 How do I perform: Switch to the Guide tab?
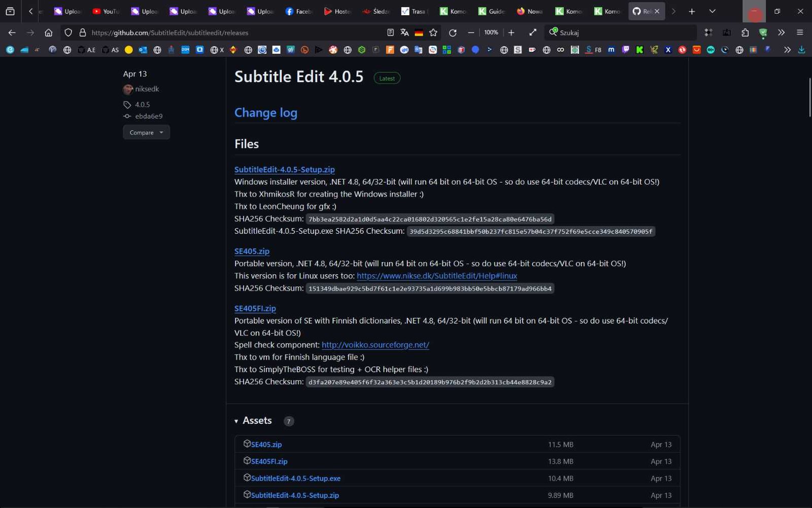[491, 11]
